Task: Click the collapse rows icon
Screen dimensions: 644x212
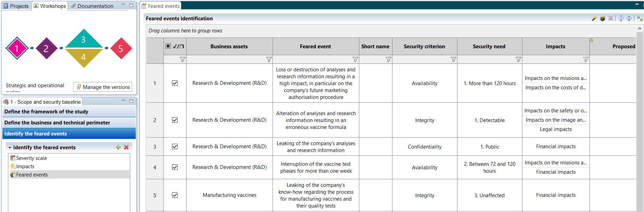Action: (621, 19)
